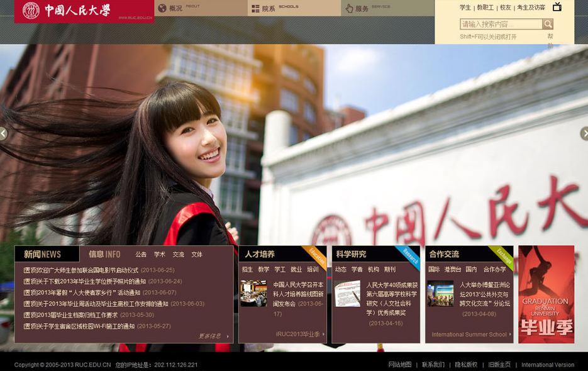
Task: Open 网站地图 sitemap footer link
Action: tap(399, 365)
